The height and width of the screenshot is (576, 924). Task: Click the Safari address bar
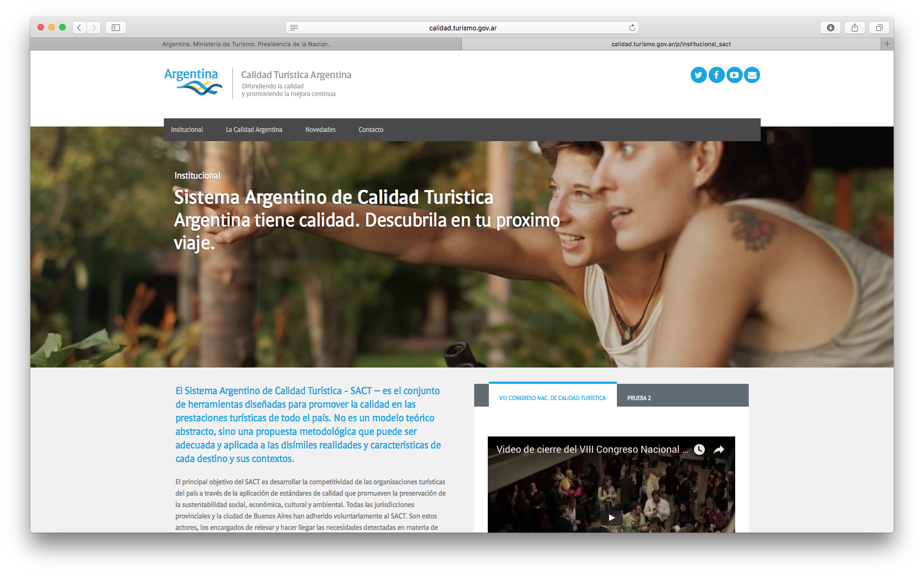[462, 28]
